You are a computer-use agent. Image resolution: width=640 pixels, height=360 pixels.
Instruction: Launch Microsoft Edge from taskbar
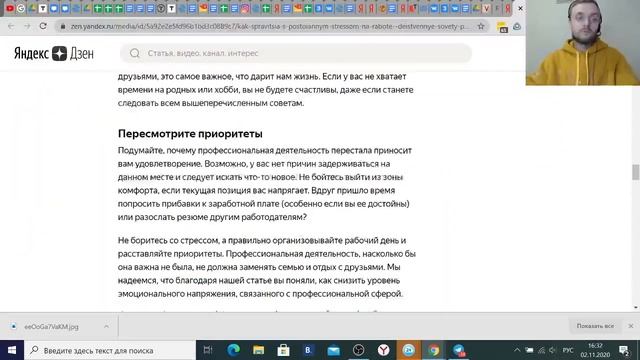click(x=233, y=350)
